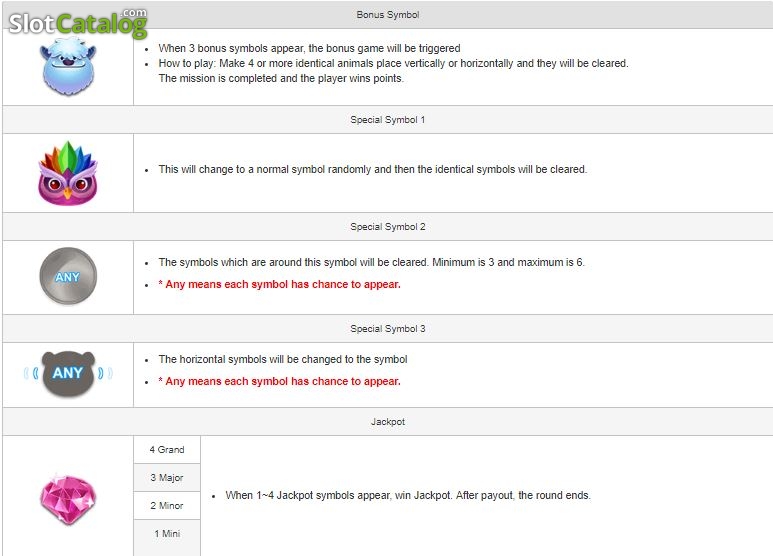Click the red 'Any means' note under Special Symbol 2

280,284
